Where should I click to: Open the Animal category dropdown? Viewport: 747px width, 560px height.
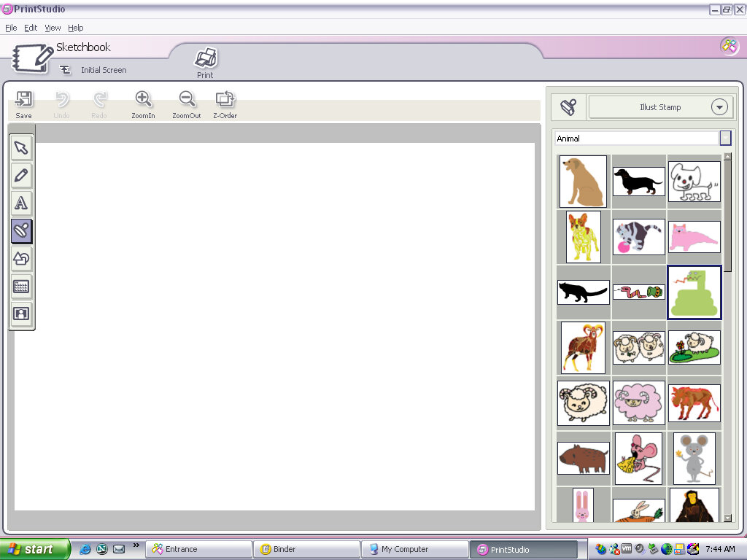click(x=725, y=139)
